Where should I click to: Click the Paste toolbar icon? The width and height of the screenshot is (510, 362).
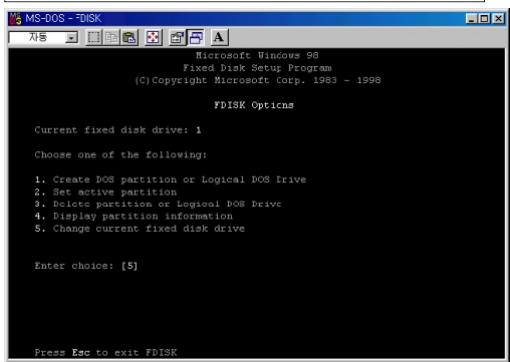pyautogui.click(x=129, y=37)
